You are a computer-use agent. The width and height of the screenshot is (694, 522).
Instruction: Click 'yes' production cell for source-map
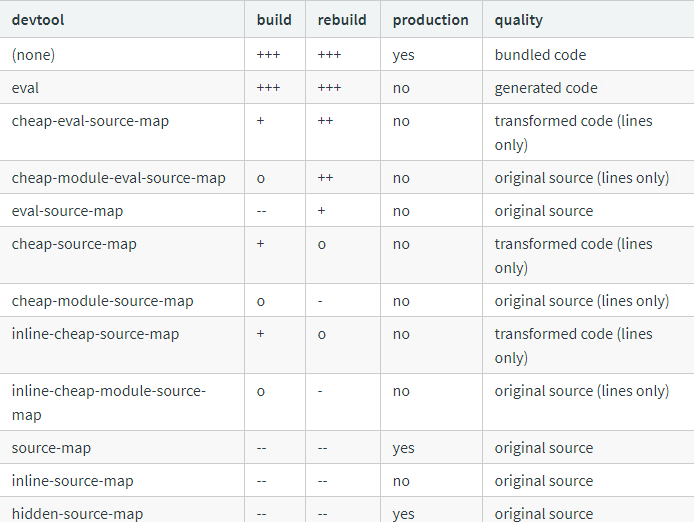(x=404, y=449)
